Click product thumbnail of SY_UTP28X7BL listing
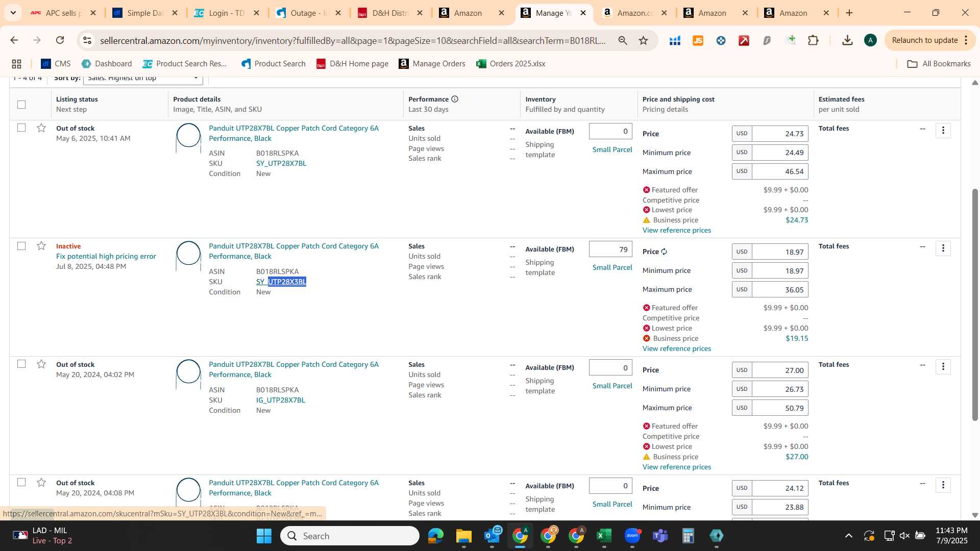This screenshot has height=551, width=980. click(x=188, y=138)
